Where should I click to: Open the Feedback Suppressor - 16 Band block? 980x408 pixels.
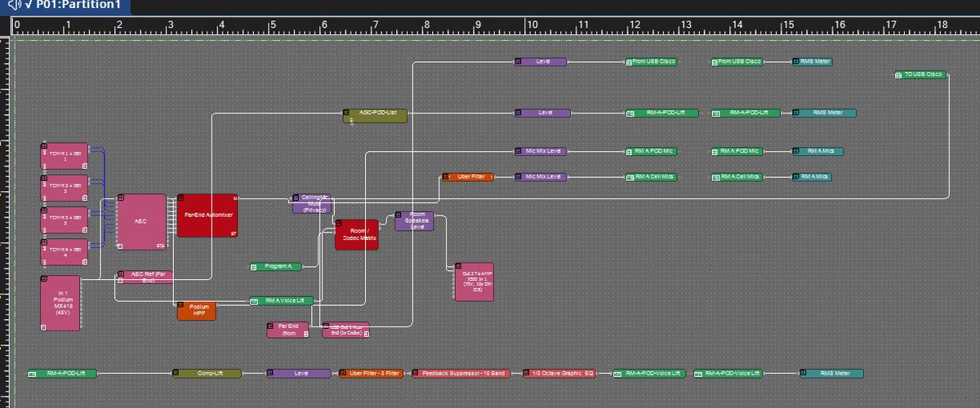(461, 374)
